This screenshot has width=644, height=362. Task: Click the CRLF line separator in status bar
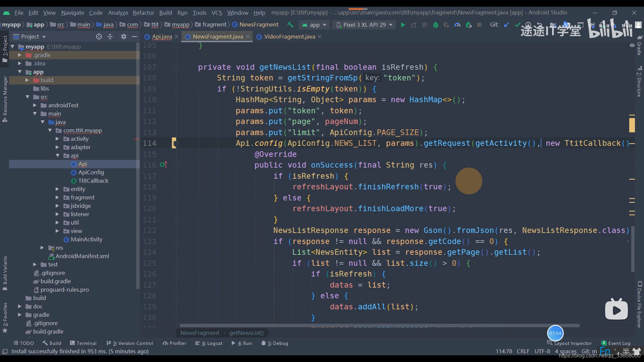523,351
